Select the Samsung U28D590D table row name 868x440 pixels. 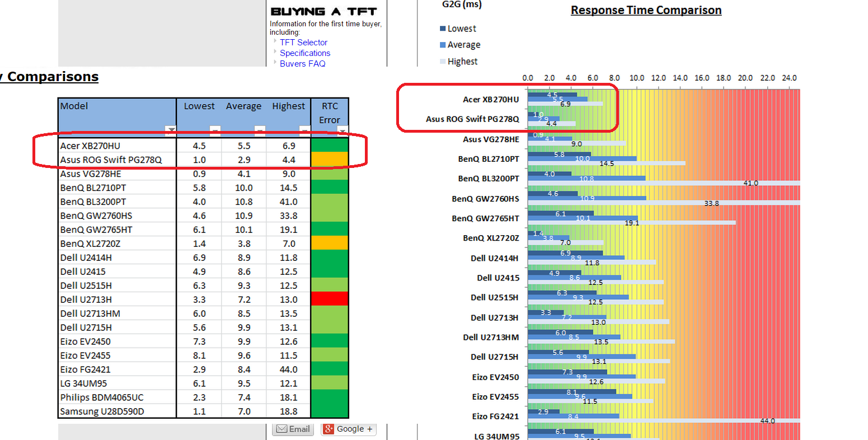102,411
